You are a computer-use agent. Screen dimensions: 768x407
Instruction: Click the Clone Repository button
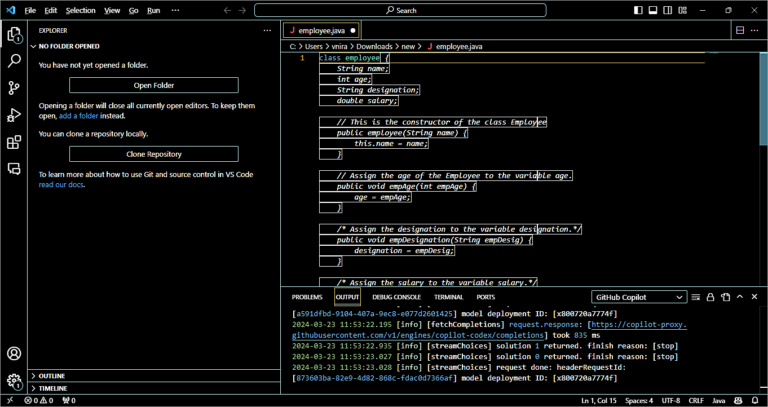tap(153, 154)
